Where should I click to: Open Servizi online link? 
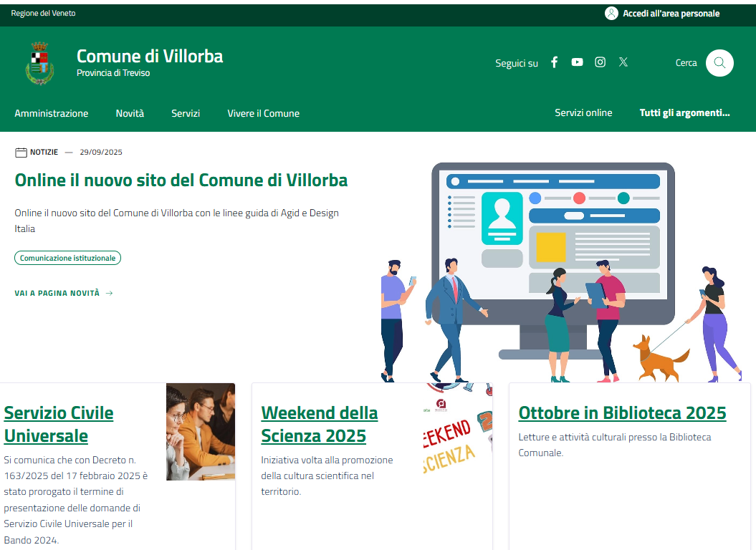pyautogui.click(x=583, y=112)
